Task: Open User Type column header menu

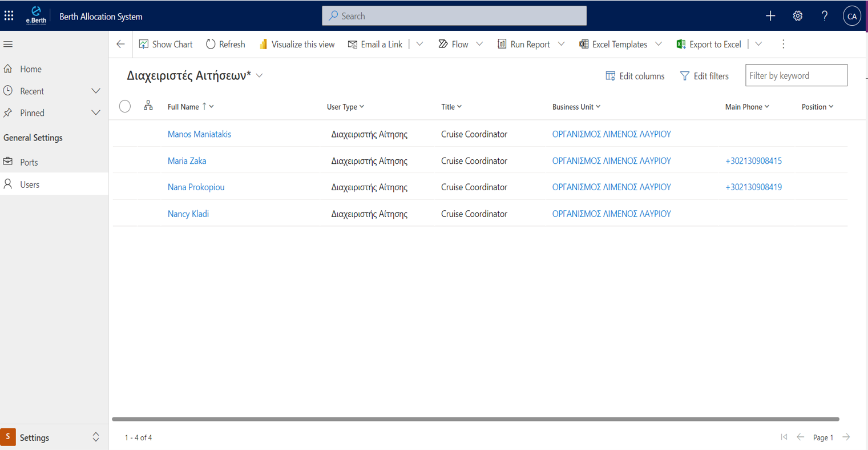Action: (345, 107)
